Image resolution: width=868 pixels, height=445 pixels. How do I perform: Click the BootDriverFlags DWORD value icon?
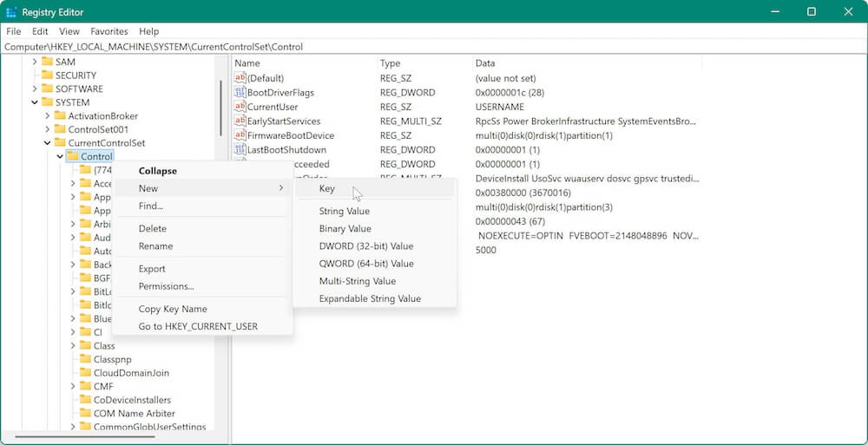pyautogui.click(x=240, y=93)
